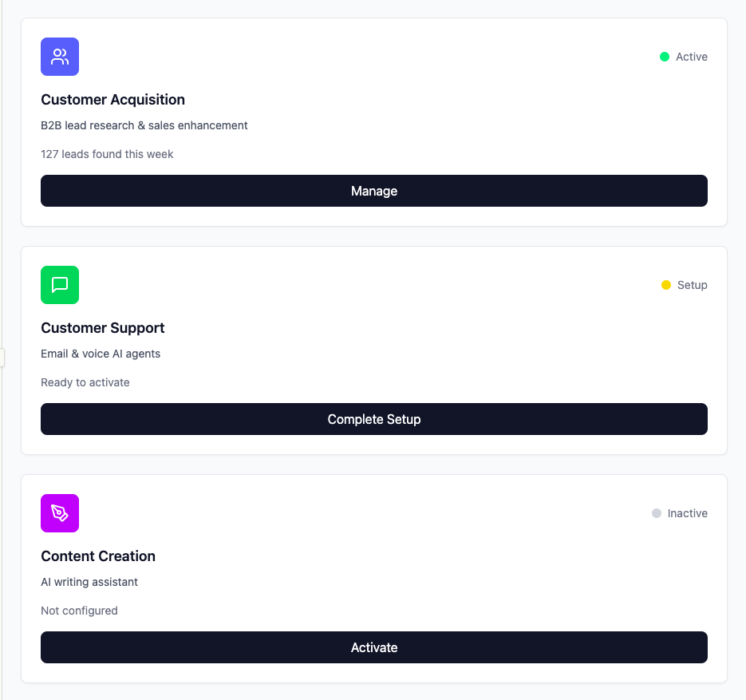Activate the Content Creation tool
This screenshot has width=746, height=700.
373,647
